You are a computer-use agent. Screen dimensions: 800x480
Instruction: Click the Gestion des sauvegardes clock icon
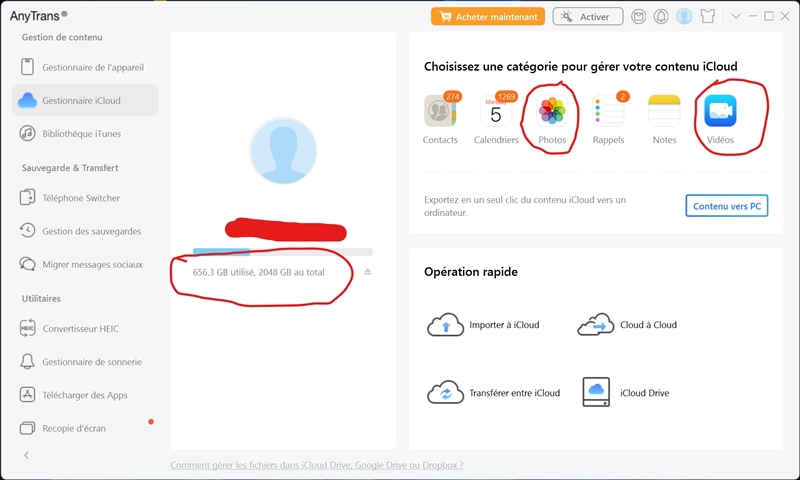[27, 231]
